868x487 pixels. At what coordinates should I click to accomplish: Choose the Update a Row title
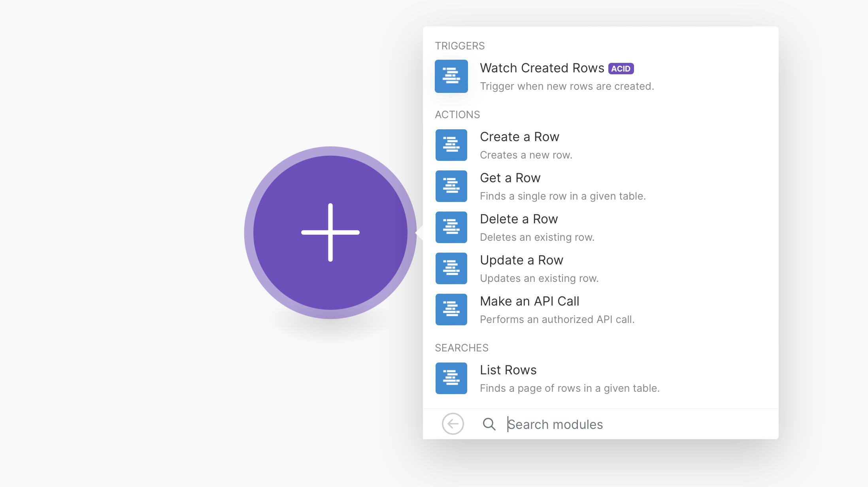521,260
